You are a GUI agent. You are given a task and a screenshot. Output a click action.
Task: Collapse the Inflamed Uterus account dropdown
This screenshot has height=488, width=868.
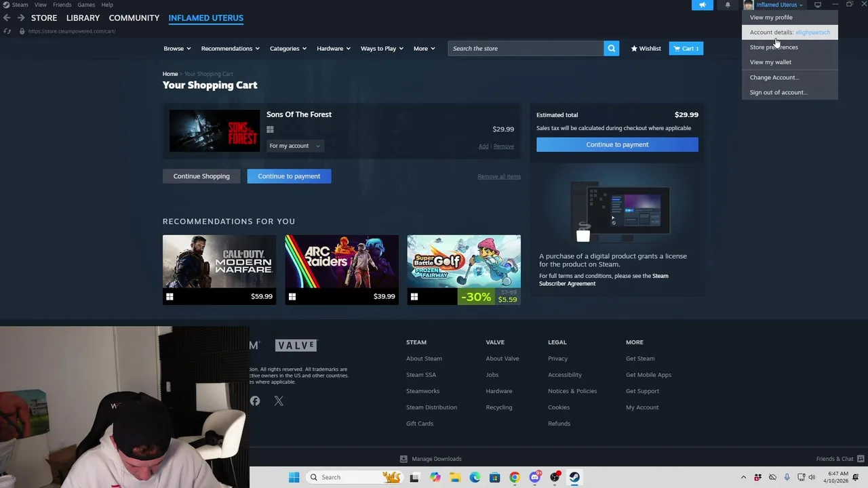(779, 5)
